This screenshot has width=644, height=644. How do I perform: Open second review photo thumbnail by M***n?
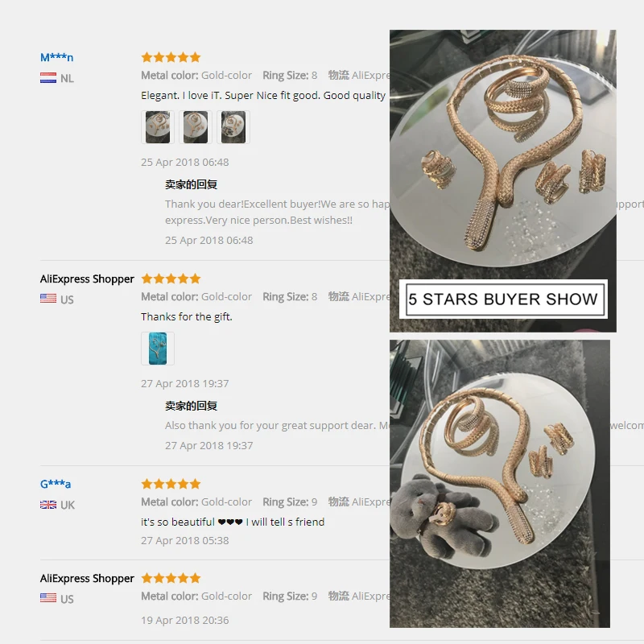pyautogui.click(x=196, y=127)
